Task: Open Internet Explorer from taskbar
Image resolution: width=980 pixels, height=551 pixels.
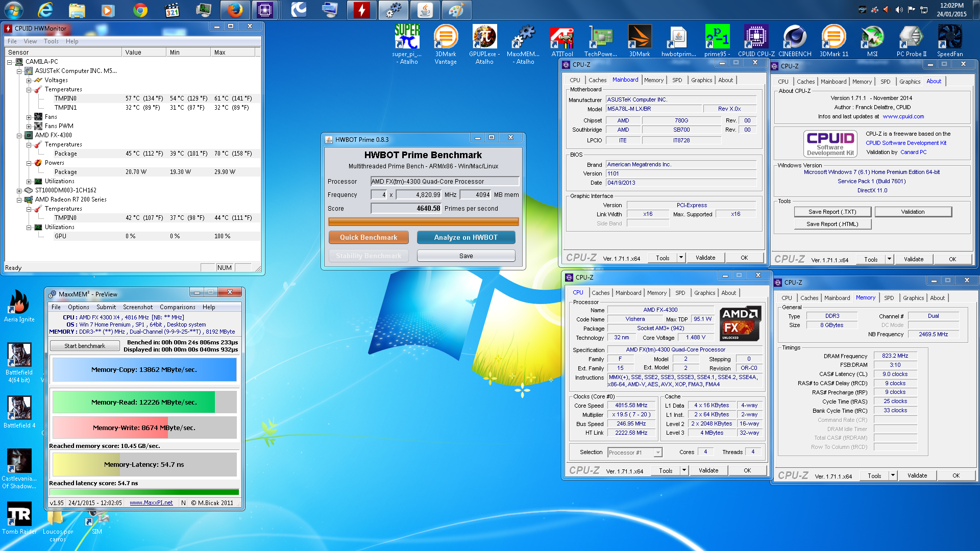Action: point(45,10)
